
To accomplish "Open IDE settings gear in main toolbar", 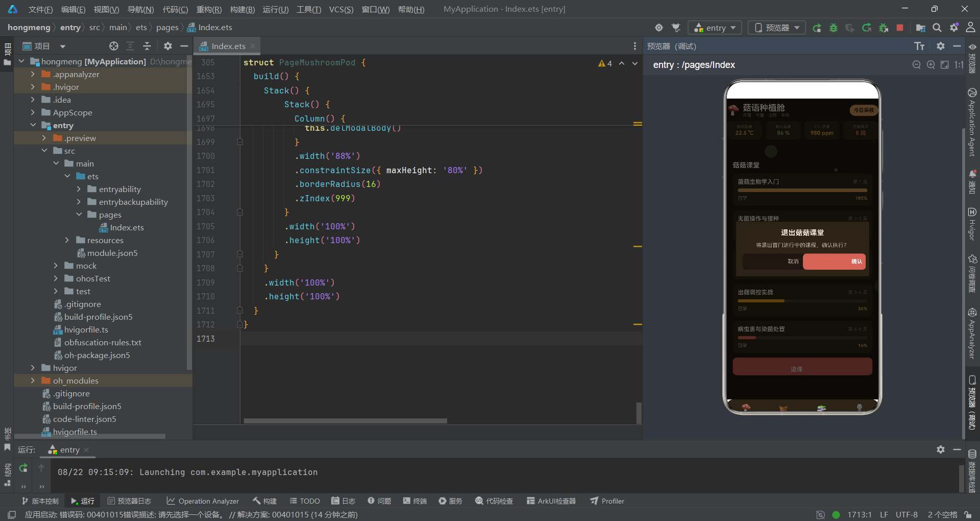I will (954, 28).
